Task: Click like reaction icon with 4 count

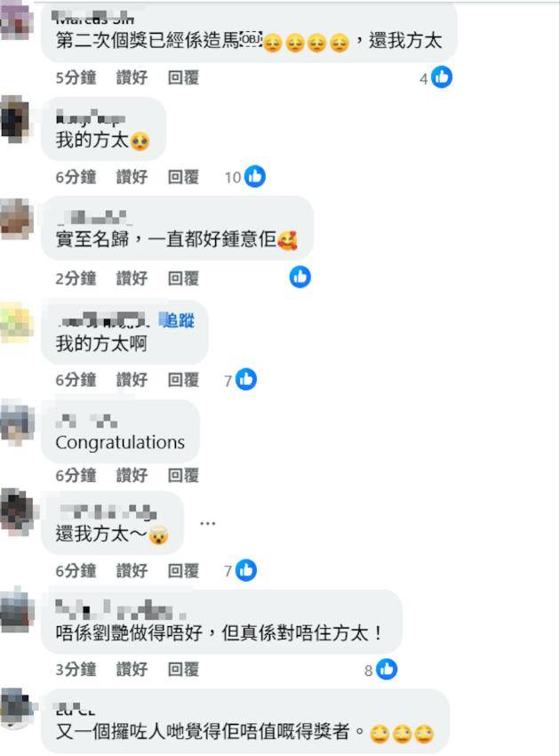Action: click(442, 77)
